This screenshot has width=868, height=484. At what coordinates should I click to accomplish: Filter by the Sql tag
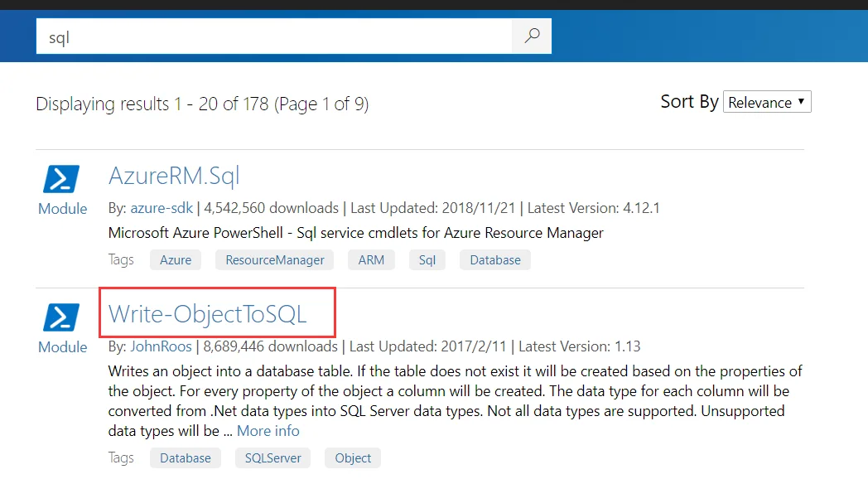tap(427, 259)
